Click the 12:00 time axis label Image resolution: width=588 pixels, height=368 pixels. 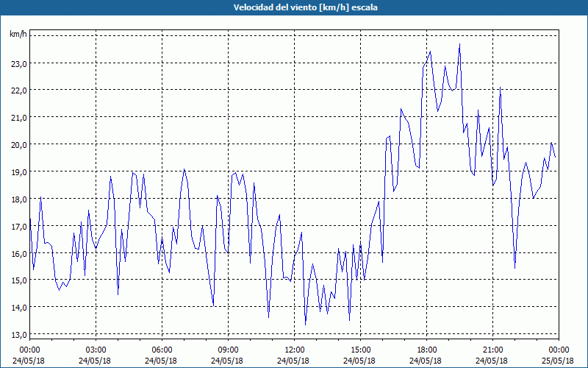(295, 350)
